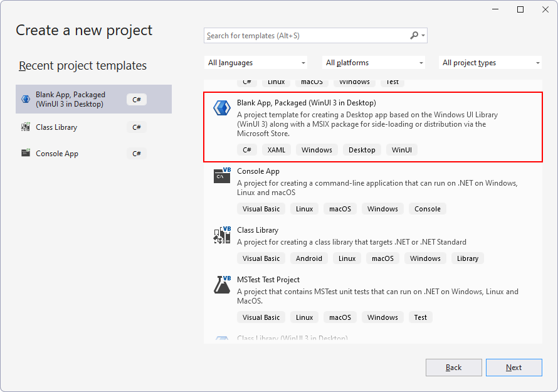Open the All platforms dropdown
558x392 pixels.
(373, 62)
